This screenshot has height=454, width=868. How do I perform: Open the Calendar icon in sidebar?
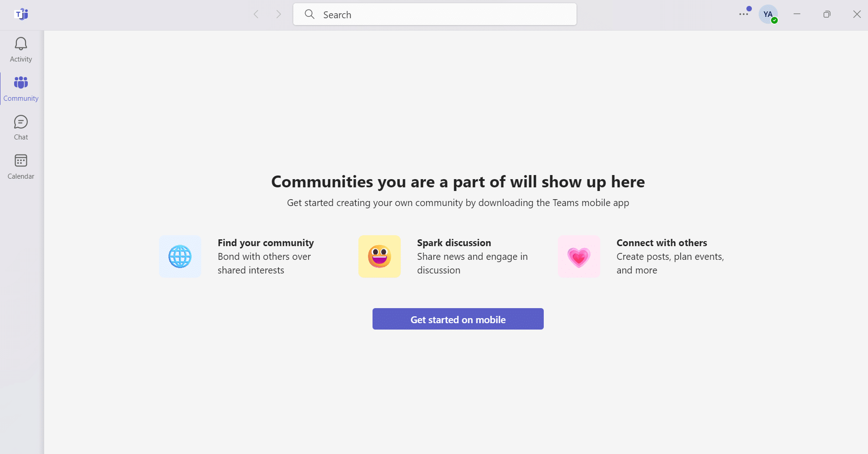21,160
